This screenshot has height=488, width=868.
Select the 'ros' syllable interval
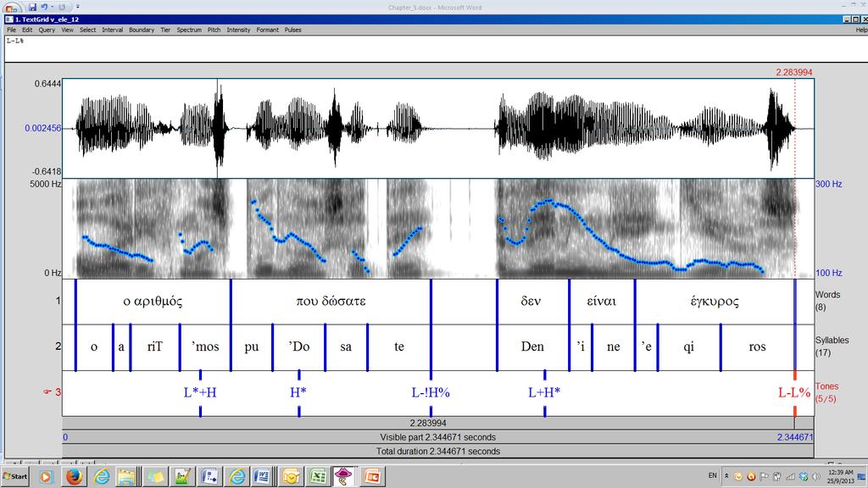click(757, 347)
